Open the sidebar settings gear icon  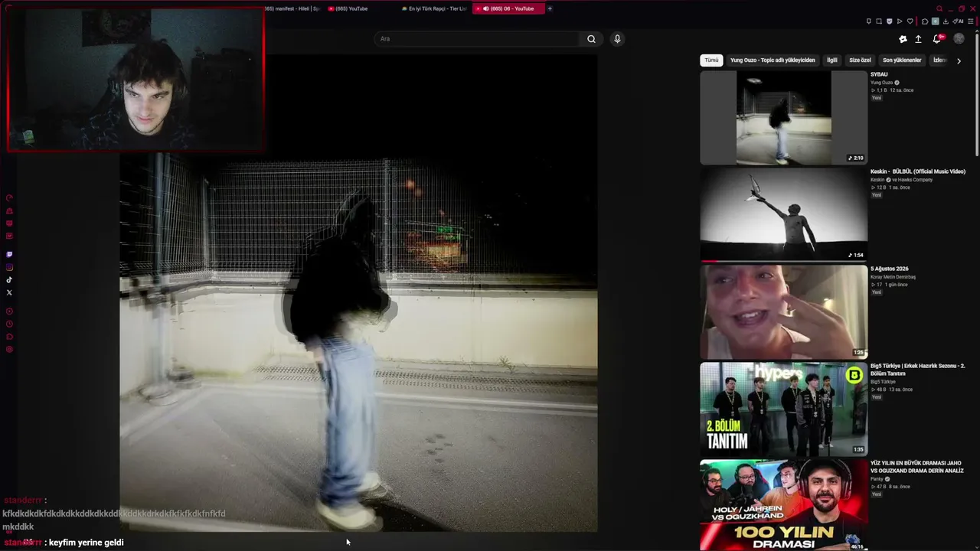pos(9,350)
